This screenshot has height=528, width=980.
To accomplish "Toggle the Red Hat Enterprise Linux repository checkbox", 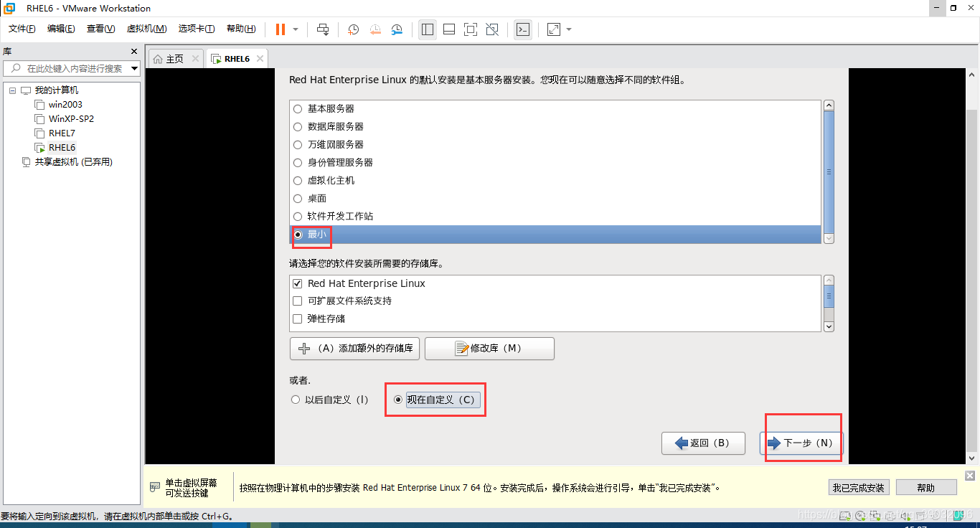I will click(x=298, y=284).
